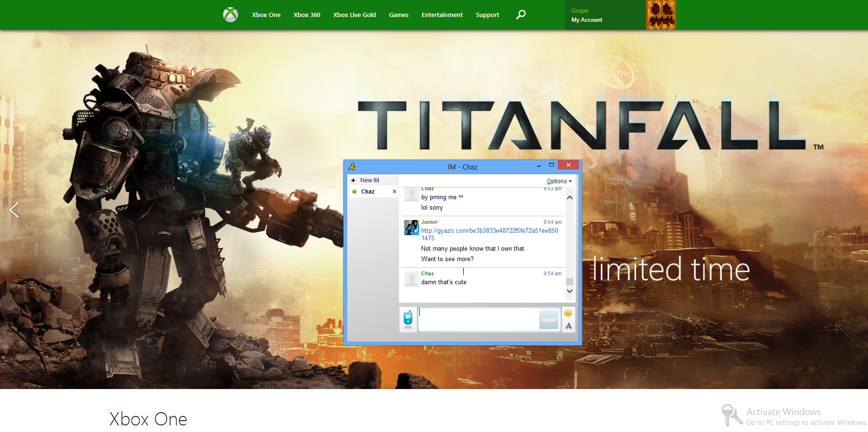Open the Entertainment menu
This screenshot has width=868, height=432.
pos(442,15)
